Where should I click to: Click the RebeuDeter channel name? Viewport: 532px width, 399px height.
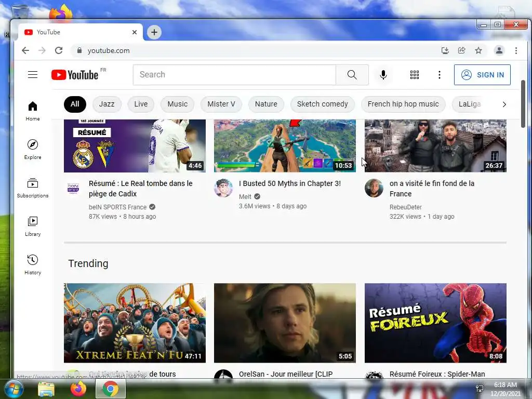point(405,207)
